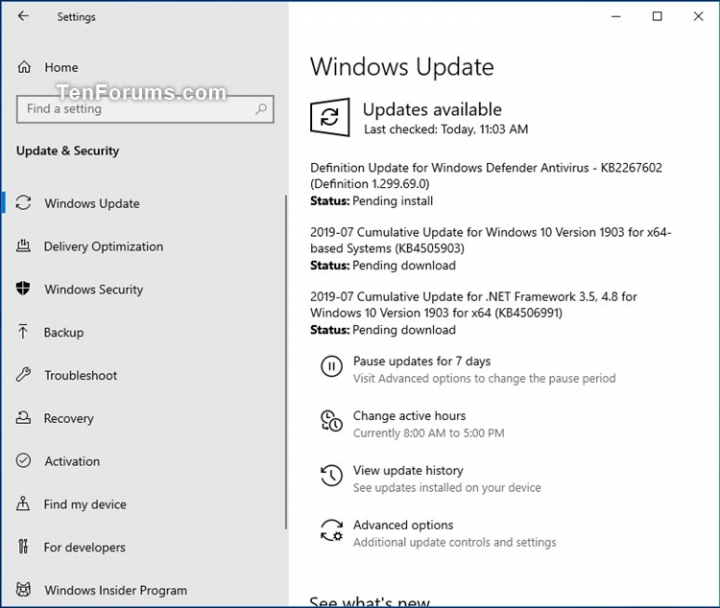
Task: Click the large Updates available refresh icon
Action: [330, 117]
